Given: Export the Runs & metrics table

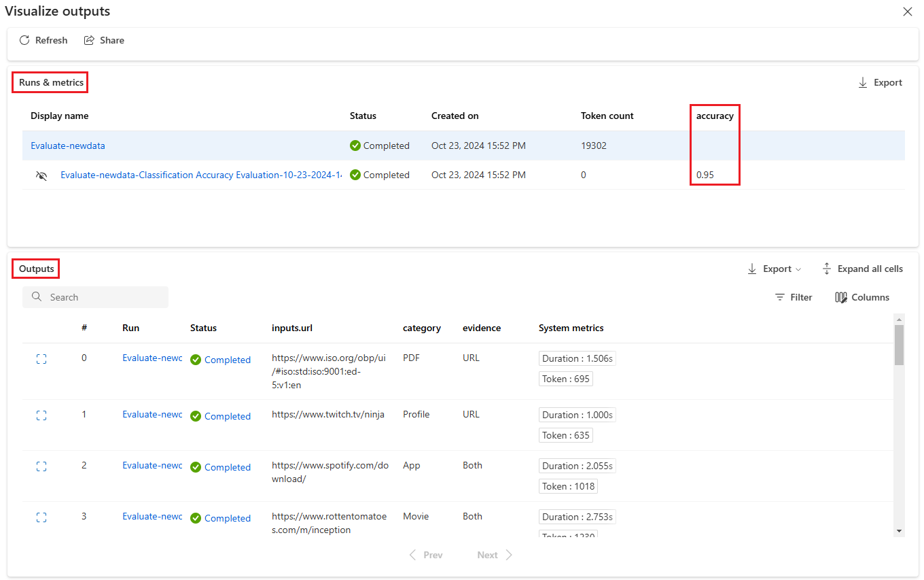Looking at the screenshot, I should click(880, 82).
